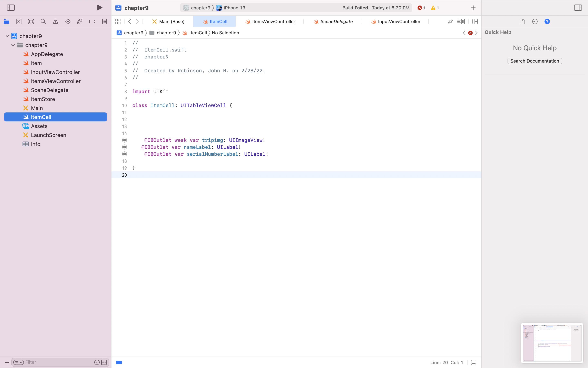The height and width of the screenshot is (368, 588).
Task: Jump to previous issue arrow
Action: click(464, 33)
